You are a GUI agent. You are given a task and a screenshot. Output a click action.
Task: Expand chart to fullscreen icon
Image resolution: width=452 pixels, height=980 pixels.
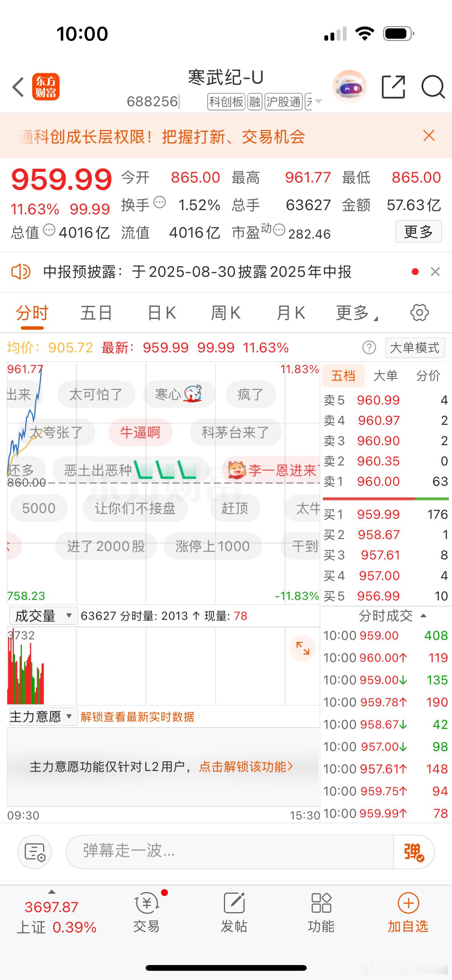click(x=302, y=648)
